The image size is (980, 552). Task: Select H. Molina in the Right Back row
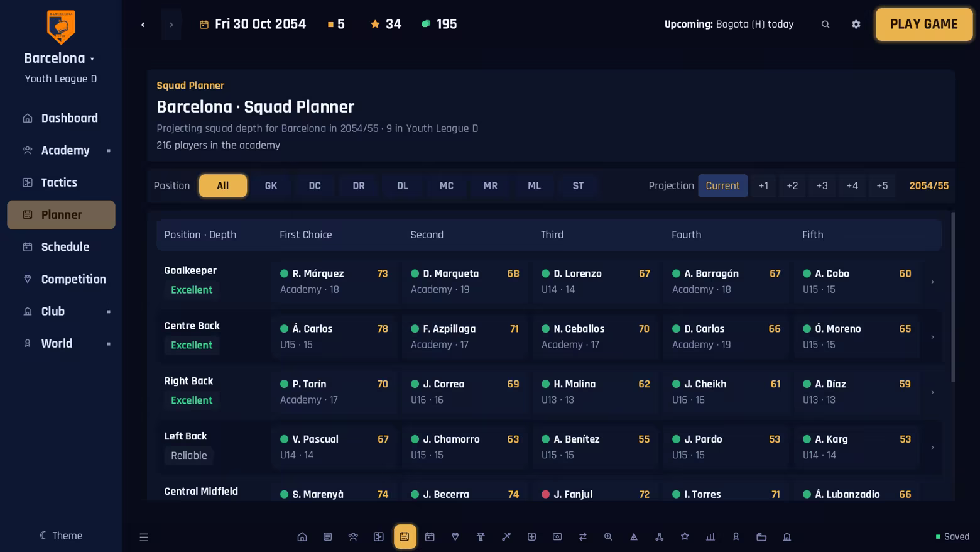click(596, 392)
